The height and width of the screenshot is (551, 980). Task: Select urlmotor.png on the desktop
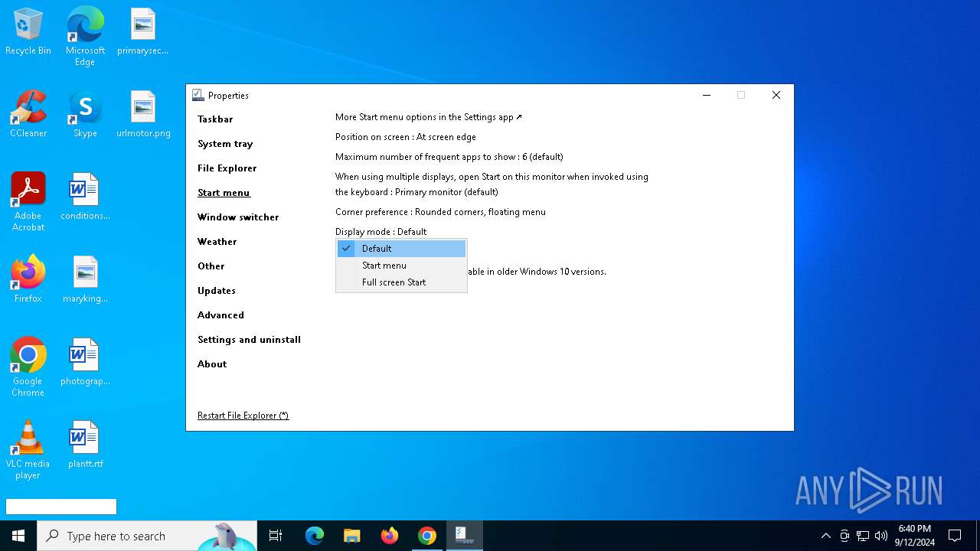[143, 115]
